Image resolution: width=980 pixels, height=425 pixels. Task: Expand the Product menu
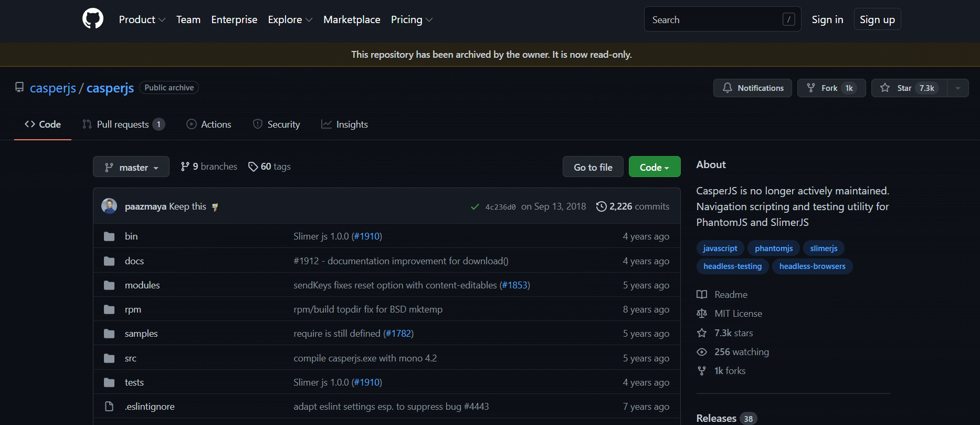point(142,19)
